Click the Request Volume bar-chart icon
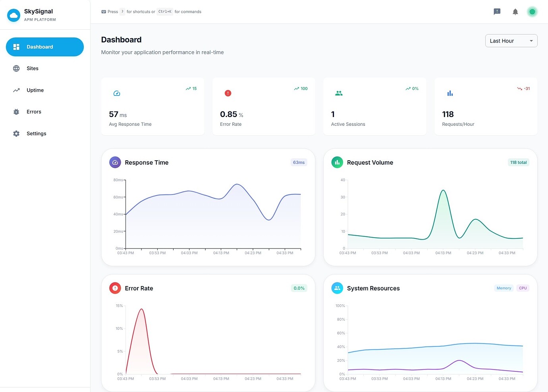Image resolution: width=548 pixels, height=392 pixels. (337, 162)
